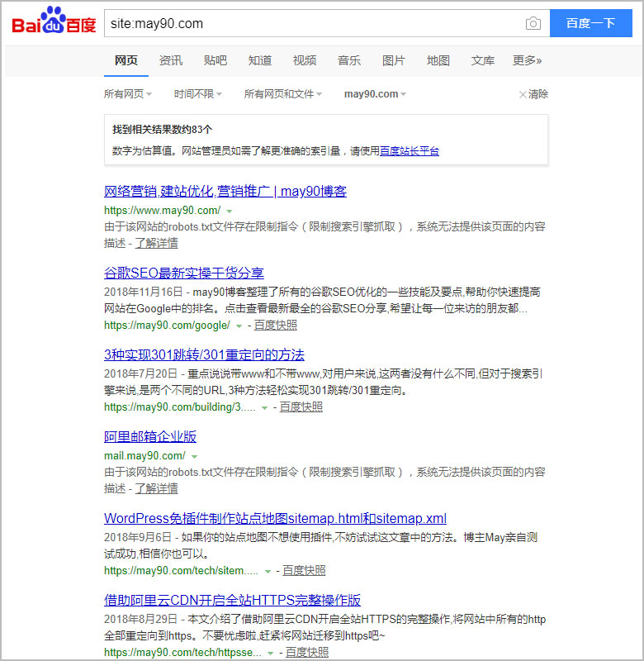644x661 pixels.
Task: Click the 清除 clear-filters X icon
Action: point(523,94)
